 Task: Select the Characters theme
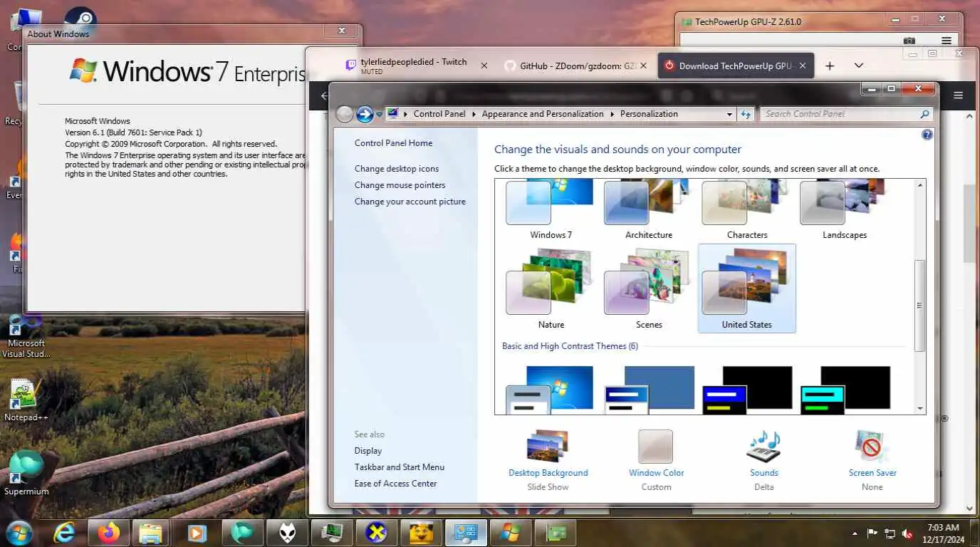click(747, 210)
